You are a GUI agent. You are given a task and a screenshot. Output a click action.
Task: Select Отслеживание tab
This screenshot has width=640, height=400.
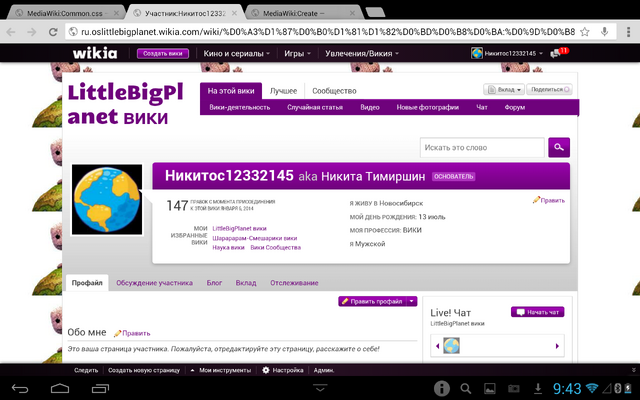tap(294, 283)
